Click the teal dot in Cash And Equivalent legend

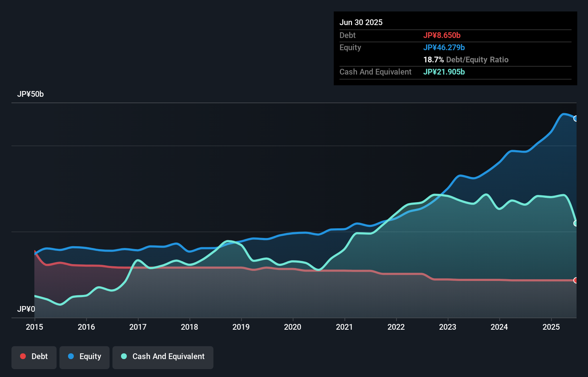click(124, 356)
